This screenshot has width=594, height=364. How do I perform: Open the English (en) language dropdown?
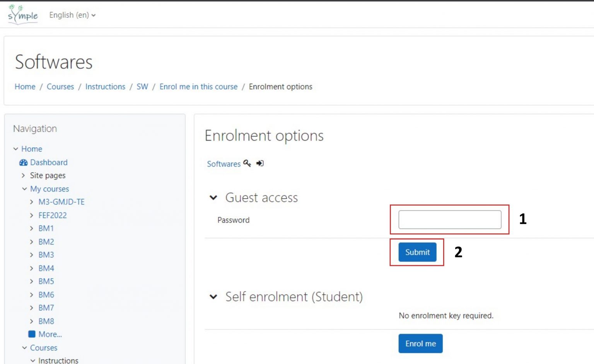(x=72, y=15)
